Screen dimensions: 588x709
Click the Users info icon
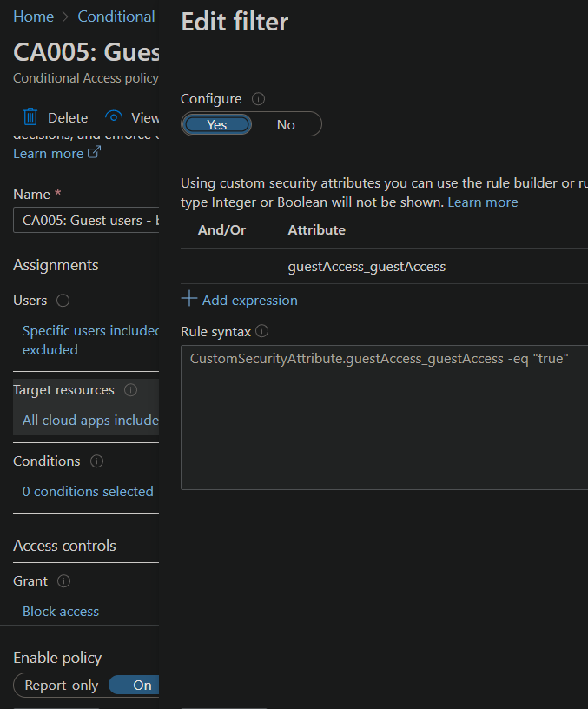click(x=63, y=301)
